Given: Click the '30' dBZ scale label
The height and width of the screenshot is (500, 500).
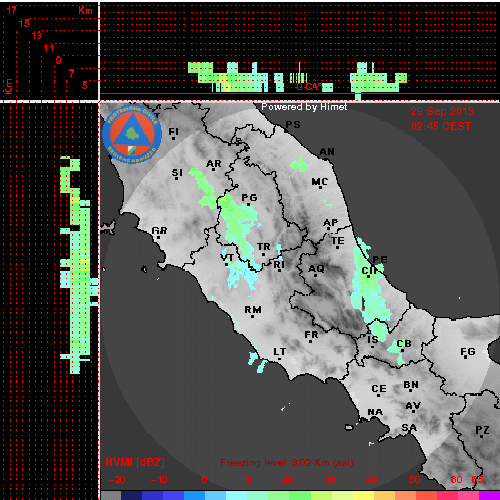Looking at the screenshot, I should (x=329, y=480).
